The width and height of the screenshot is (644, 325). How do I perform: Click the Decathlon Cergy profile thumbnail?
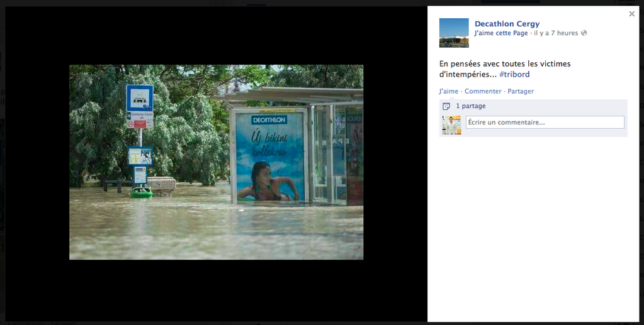[454, 33]
